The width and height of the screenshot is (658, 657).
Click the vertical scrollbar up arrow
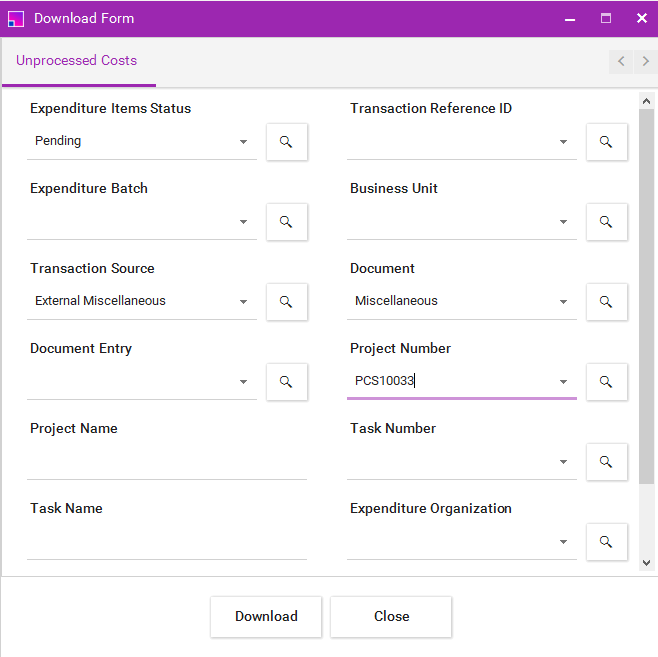(x=646, y=101)
